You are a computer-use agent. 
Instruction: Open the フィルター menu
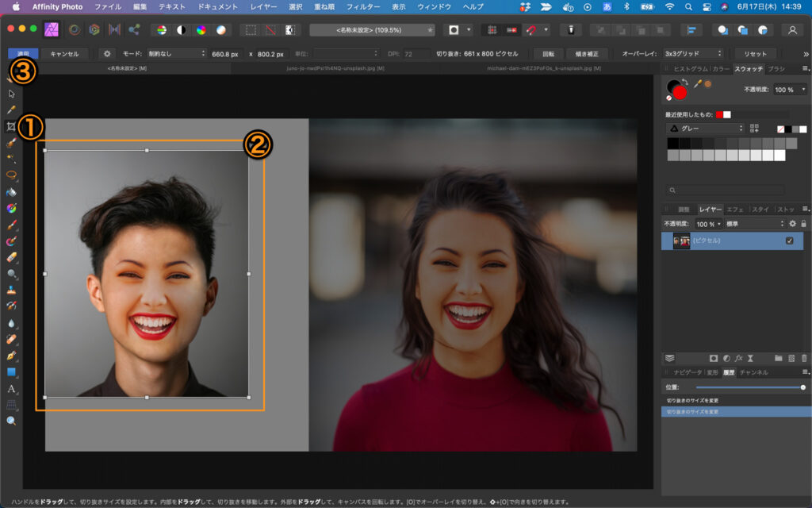363,6
